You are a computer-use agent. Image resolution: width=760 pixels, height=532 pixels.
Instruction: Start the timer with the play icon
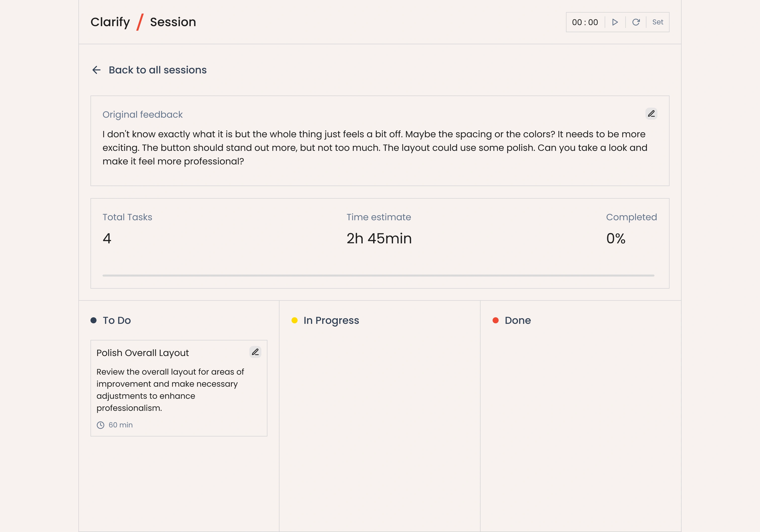coord(615,22)
